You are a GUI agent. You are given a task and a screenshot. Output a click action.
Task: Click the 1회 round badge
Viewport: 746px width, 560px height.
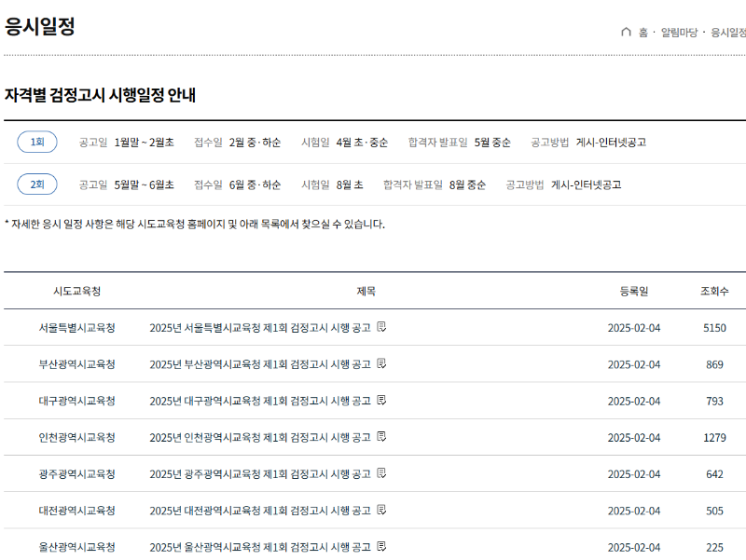click(37, 143)
